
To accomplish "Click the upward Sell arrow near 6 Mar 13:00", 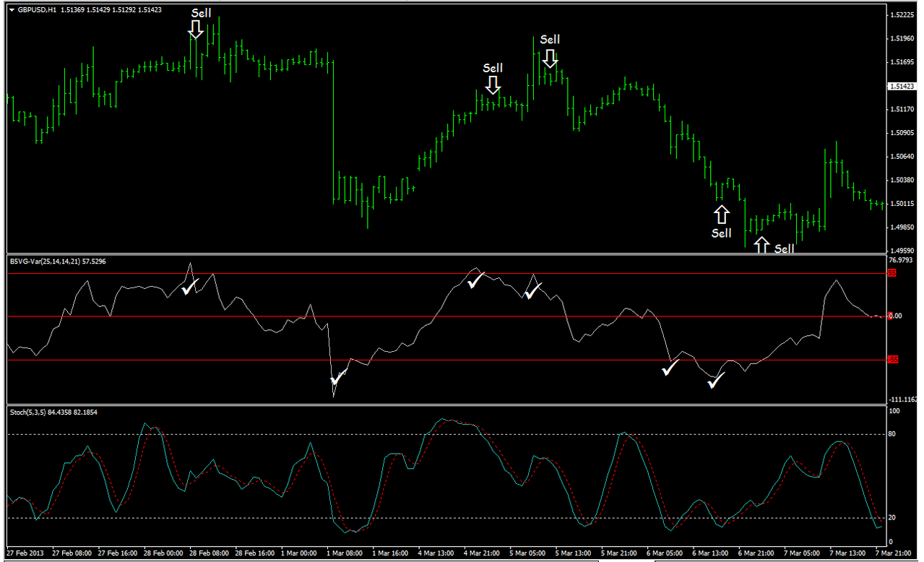I will pyautogui.click(x=722, y=213).
